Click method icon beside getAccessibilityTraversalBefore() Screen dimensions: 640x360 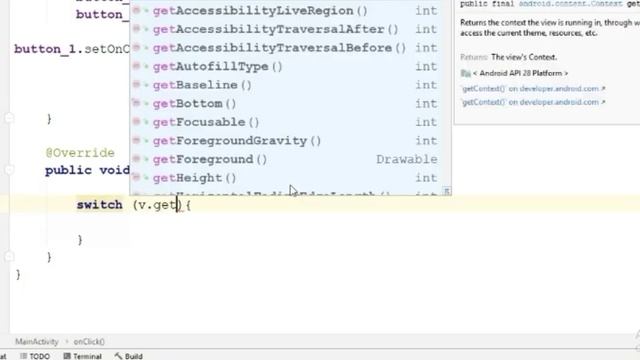coord(137,47)
